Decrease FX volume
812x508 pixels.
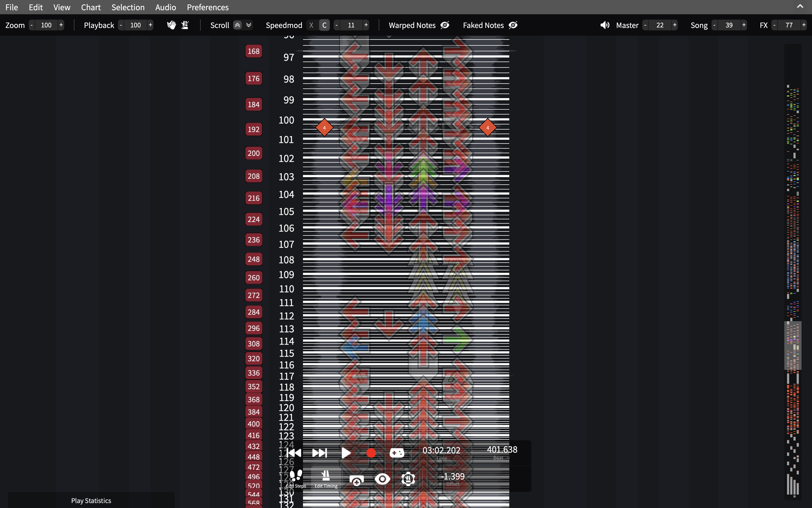(x=774, y=25)
